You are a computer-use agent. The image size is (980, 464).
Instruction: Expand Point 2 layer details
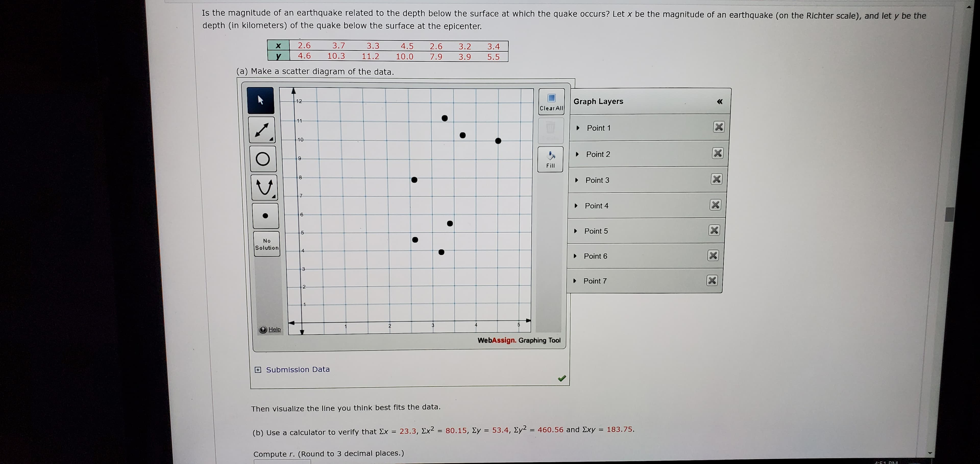[x=577, y=154]
